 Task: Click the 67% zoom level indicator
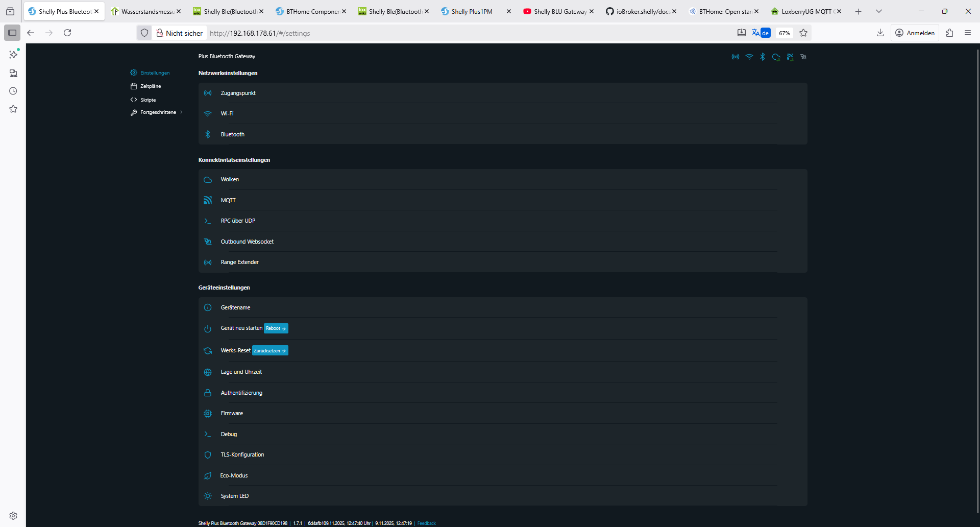click(785, 33)
